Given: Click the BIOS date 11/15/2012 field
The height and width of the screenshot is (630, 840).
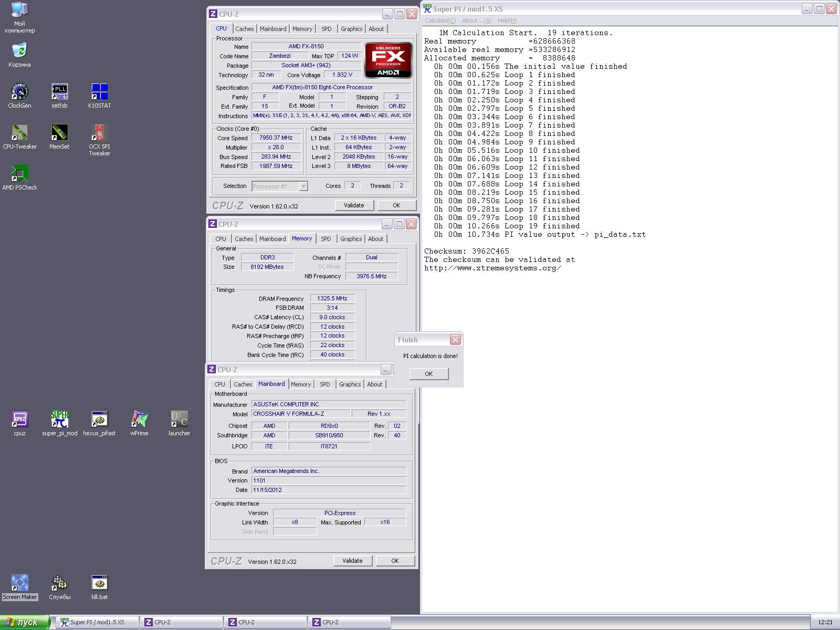Looking at the screenshot, I should (329, 490).
